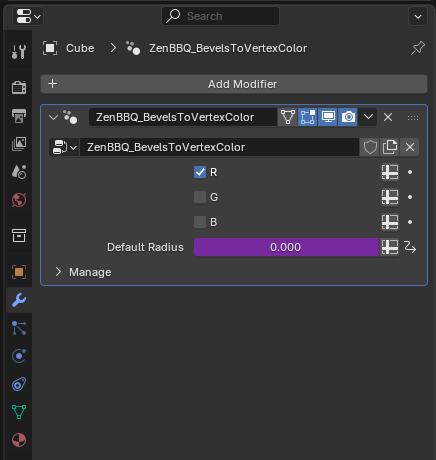The height and width of the screenshot is (460, 436).
Task: Toggle modifier Show in Render camera icon
Action: pyautogui.click(x=348, y=117)
